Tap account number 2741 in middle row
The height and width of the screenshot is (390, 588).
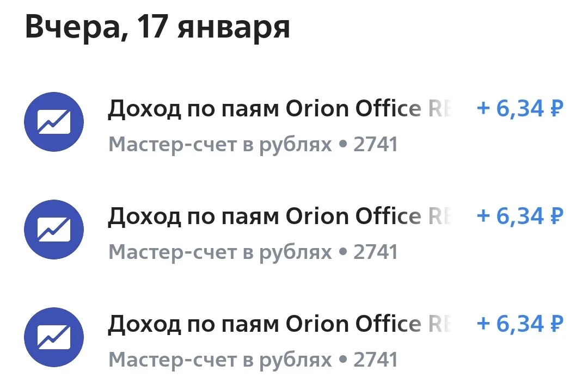[x=375, y=252]
